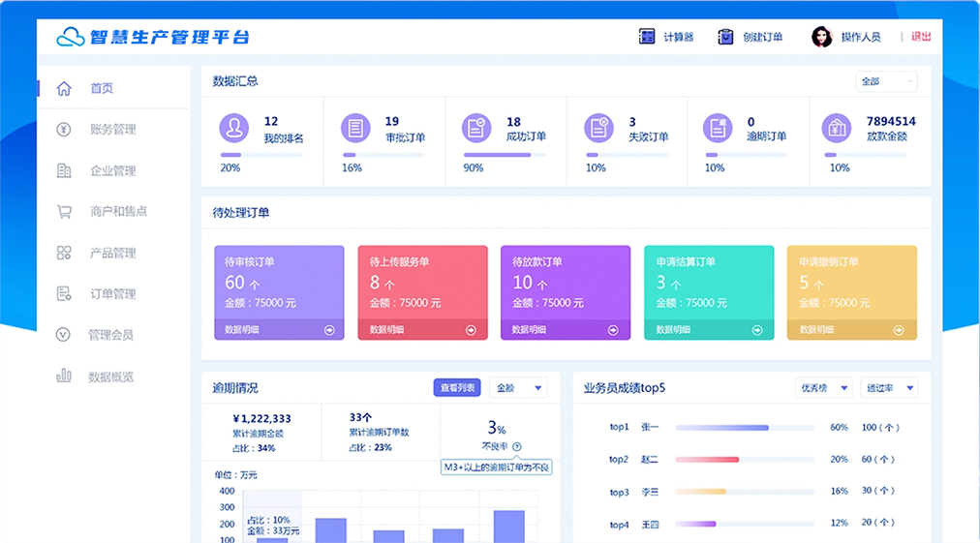Click the operator avatar picture

821,37
